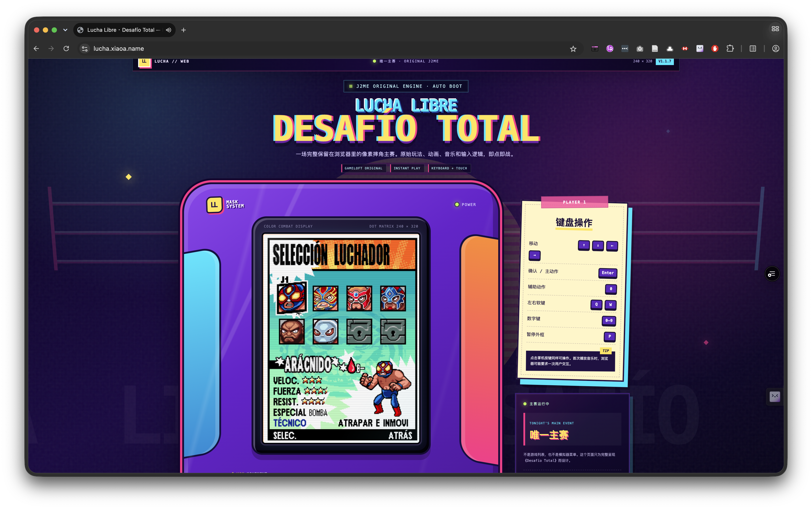812x509 pixels.
Task: Open the purple LR extension
Action: click(x=610, y=49)
